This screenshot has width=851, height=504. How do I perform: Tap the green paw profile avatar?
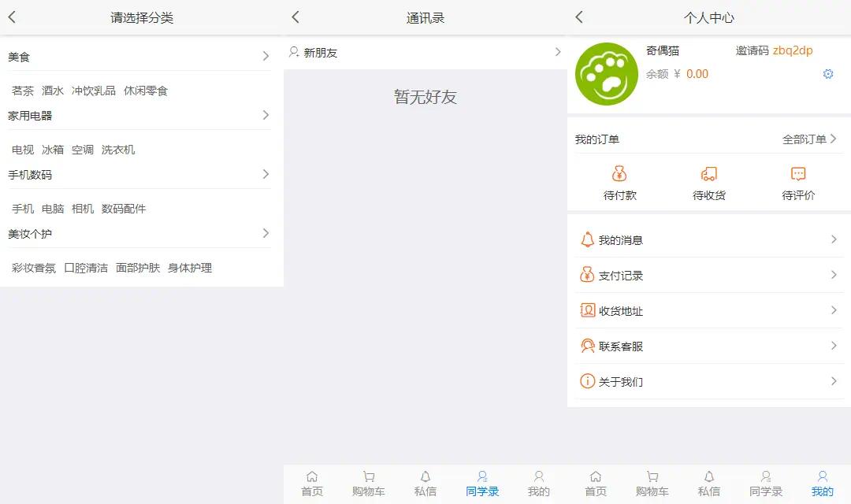(x=607, y=74)
